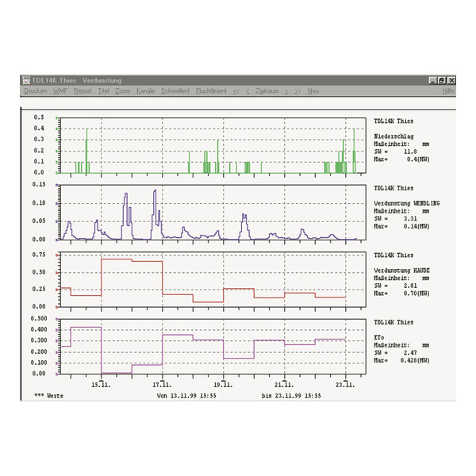476x476 pixels.
Task: Open the Zeitraum time range menu
Action: pyautogui.click(x=267, y=91)
